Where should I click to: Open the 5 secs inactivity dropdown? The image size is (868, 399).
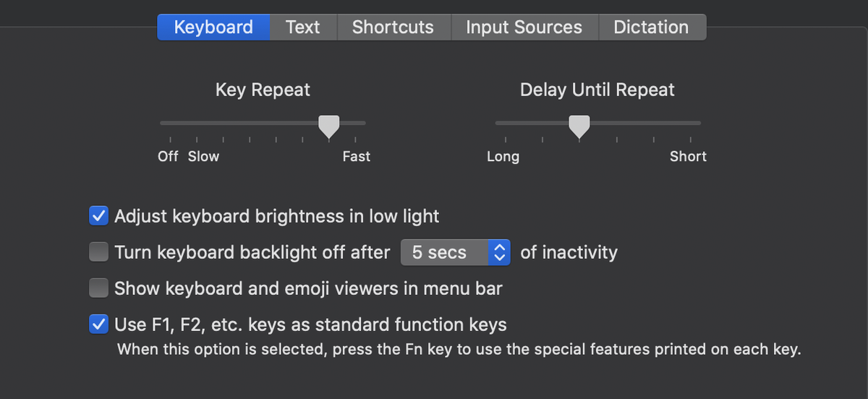[455, 252]
